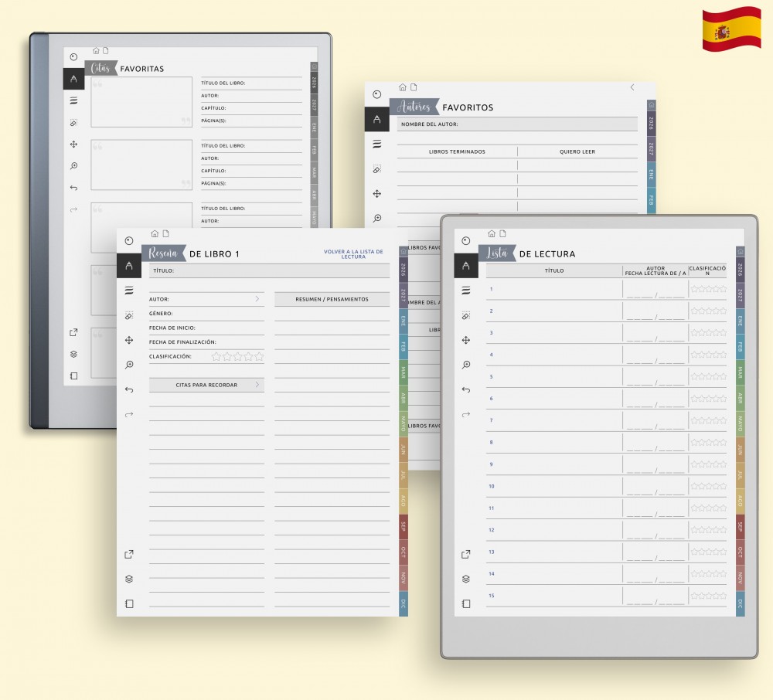The image size is (773, 700).
Task: Click the Spanish flag icon
Action: click(x=731, y=29)
